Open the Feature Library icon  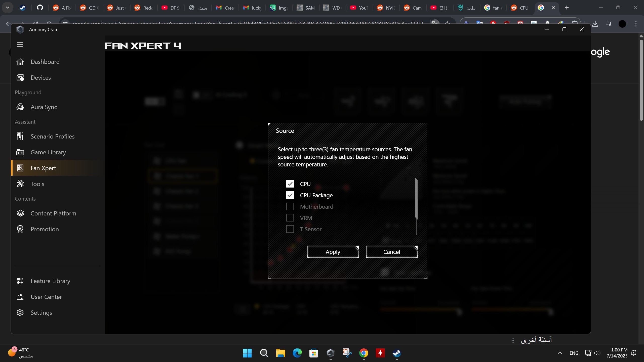pos(20,281)
